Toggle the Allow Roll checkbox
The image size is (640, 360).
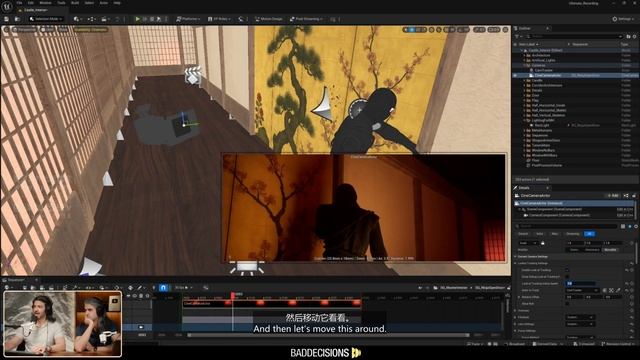[567, 304]
